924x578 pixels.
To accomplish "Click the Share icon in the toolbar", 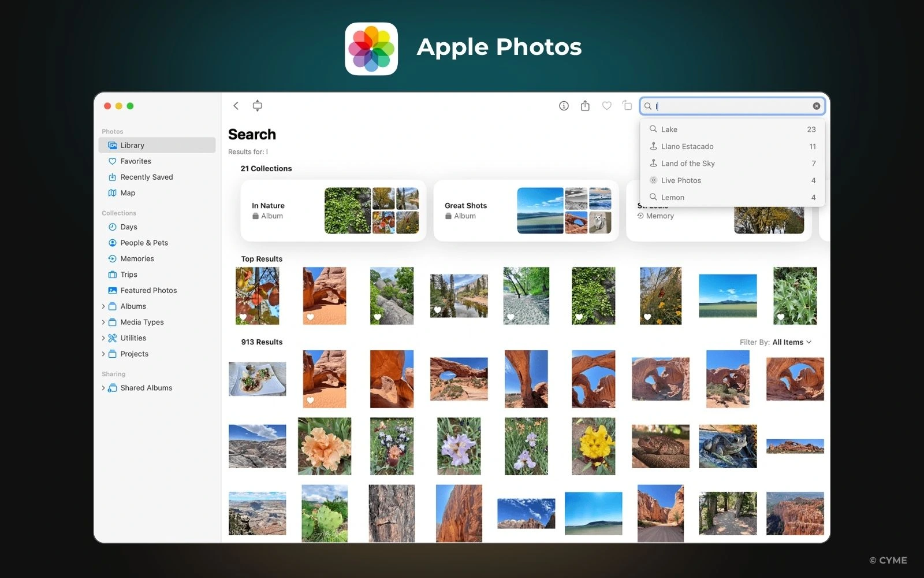I will [585, 106].
